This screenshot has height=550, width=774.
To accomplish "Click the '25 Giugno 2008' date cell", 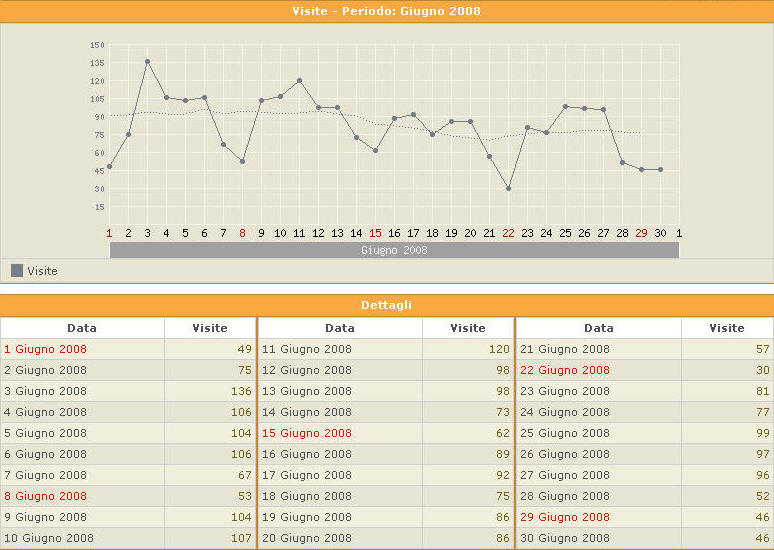I will tap(599, 433).
